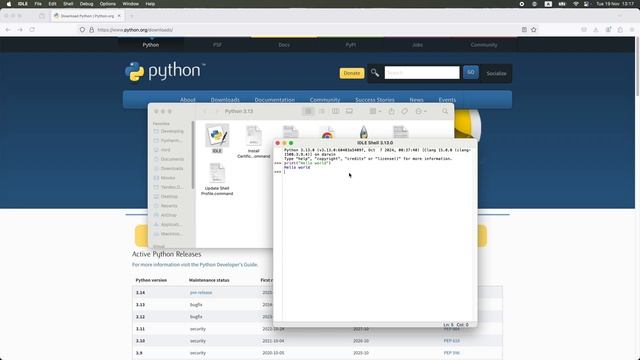Open the Debug menu in menu bar
This screenshot has width=640, height=360.
[86, 4]
